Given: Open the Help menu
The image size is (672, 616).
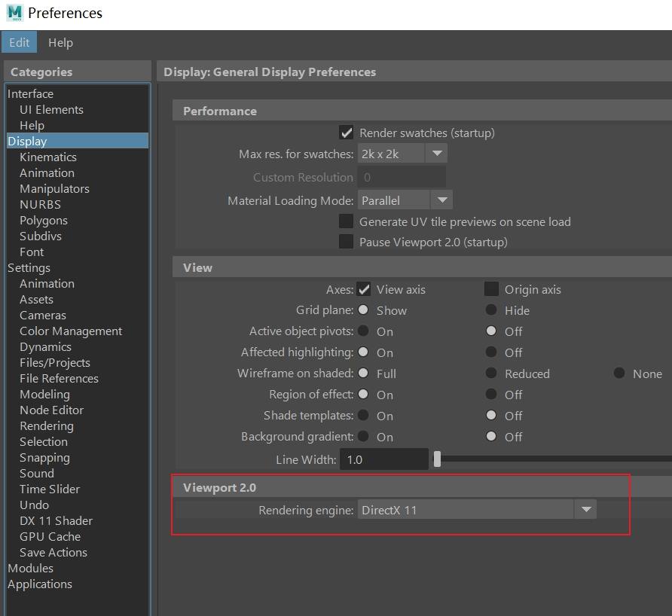Looking at the screenshot, I should pyautogui.click(x=60, y=42).
